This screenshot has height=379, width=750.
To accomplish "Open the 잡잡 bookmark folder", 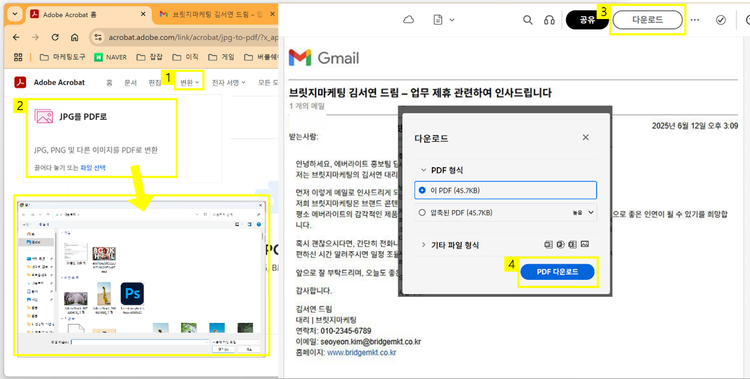I will pos(149,57).
